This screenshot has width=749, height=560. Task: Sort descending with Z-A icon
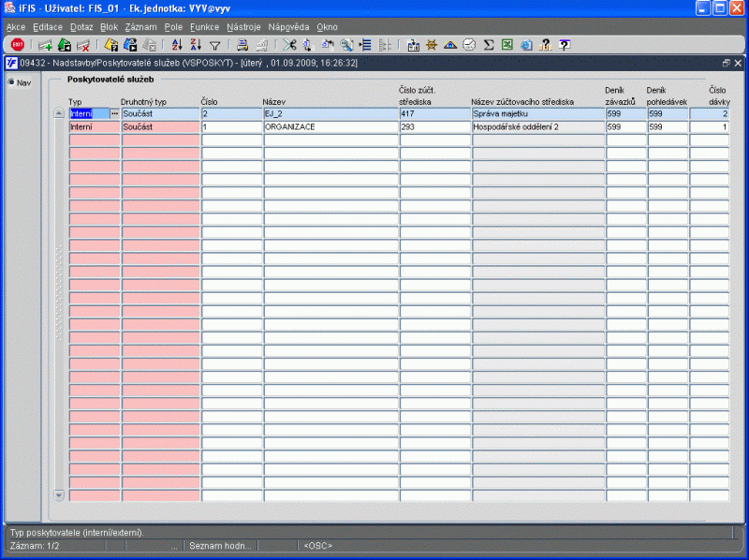click(x=196, y=45)
